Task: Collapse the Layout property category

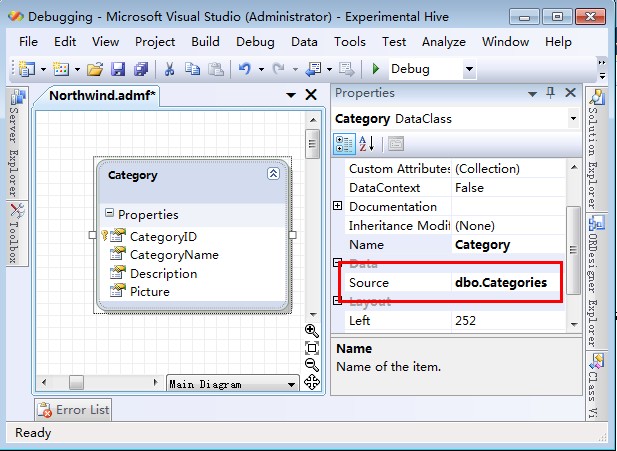Action: click(x=338, y=301)
